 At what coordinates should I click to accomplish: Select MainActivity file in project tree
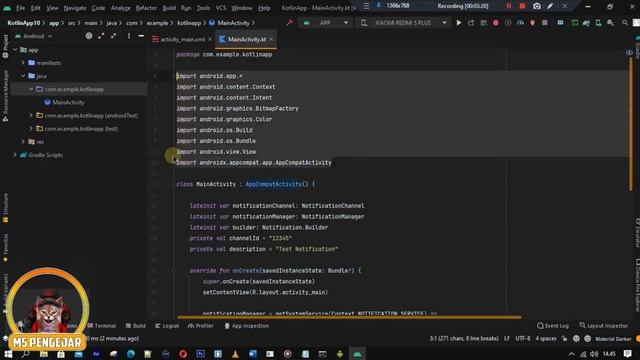pyautogui.click(x=64, y=102)
